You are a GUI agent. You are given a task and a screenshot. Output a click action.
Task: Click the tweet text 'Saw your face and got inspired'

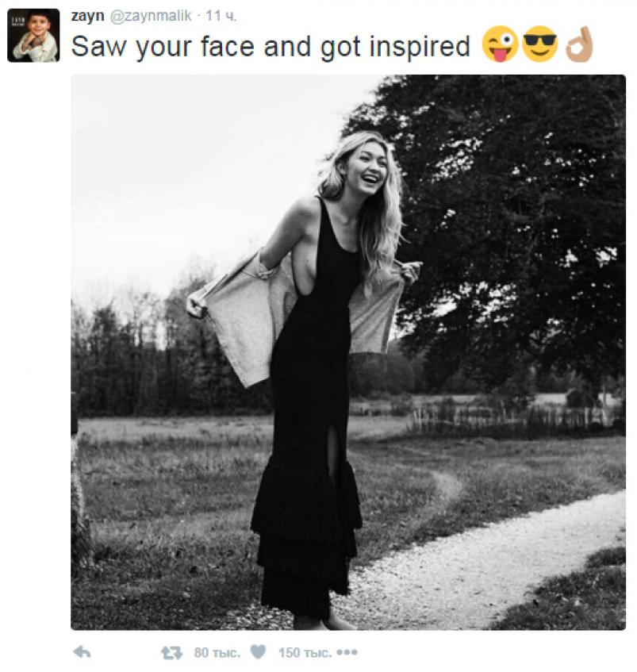tap(271, 47)
